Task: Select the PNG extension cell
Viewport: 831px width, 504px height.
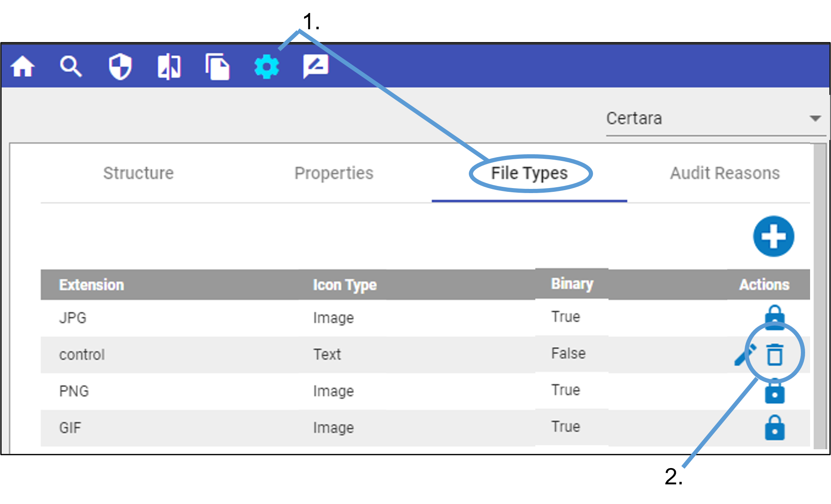Action: point(74,391)
